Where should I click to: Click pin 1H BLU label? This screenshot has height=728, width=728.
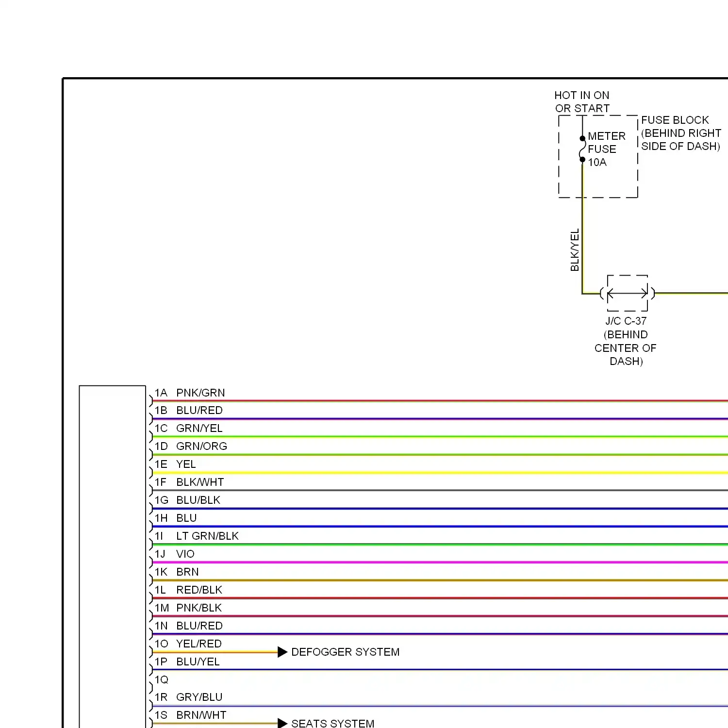(176, 518)
